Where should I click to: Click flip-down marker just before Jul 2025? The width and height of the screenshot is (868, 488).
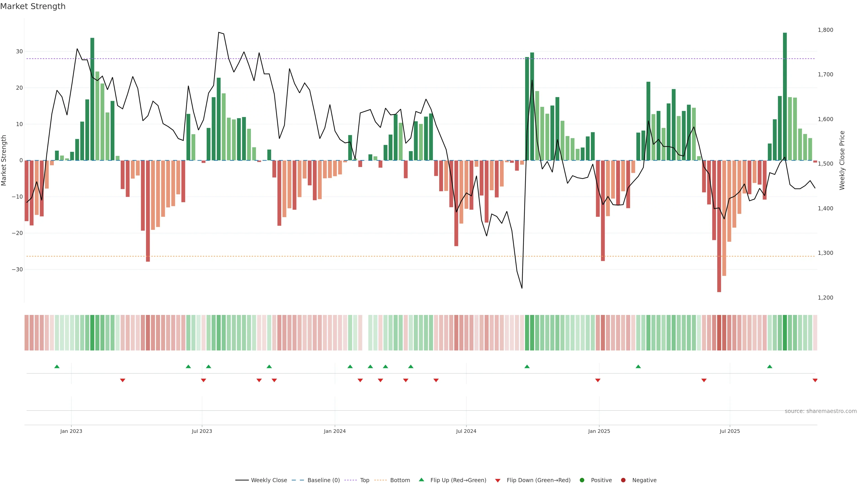(x=704, y=380)
